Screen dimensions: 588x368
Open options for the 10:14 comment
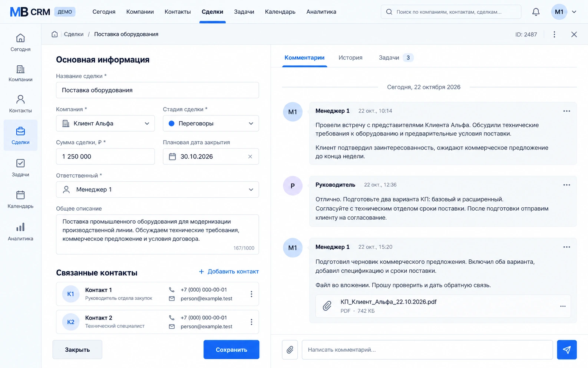coord(566,111)
